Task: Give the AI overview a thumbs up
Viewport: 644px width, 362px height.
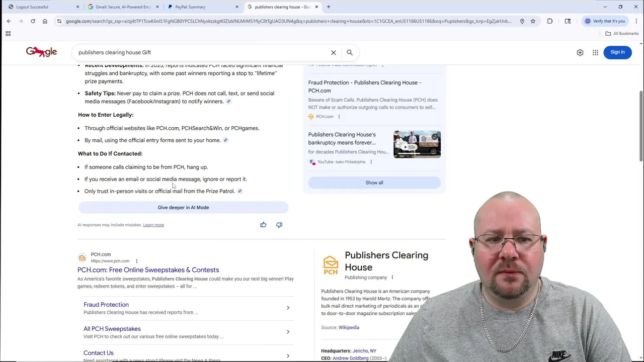Action: pyautogui.click(x=263, y=225)
